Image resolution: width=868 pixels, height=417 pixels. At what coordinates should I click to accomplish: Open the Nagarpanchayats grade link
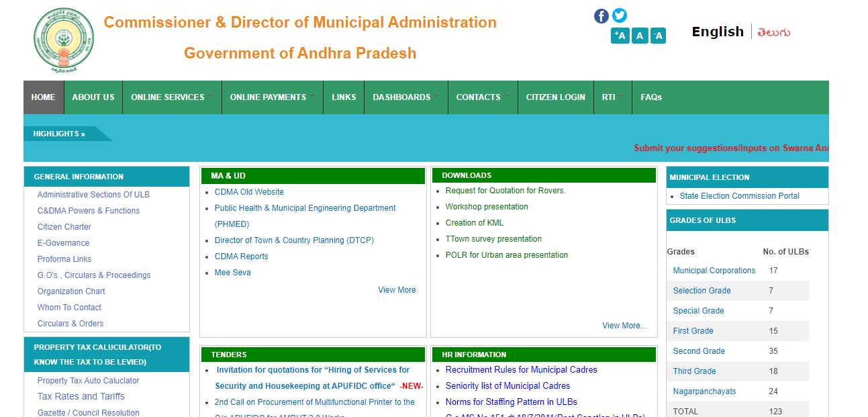pos(704,391)
